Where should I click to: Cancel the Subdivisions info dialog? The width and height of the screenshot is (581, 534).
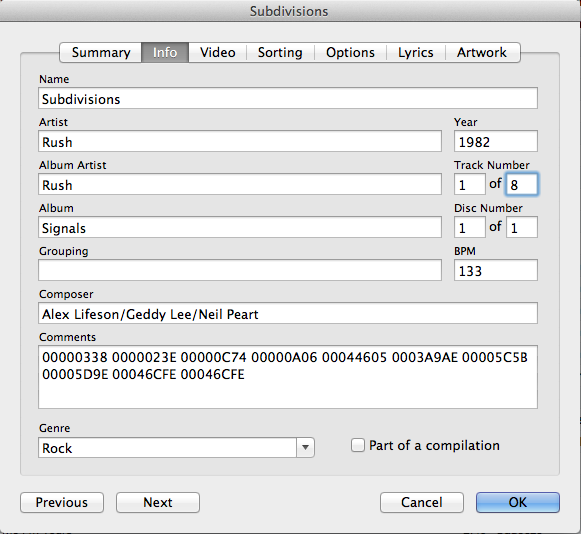coord(422,503)
